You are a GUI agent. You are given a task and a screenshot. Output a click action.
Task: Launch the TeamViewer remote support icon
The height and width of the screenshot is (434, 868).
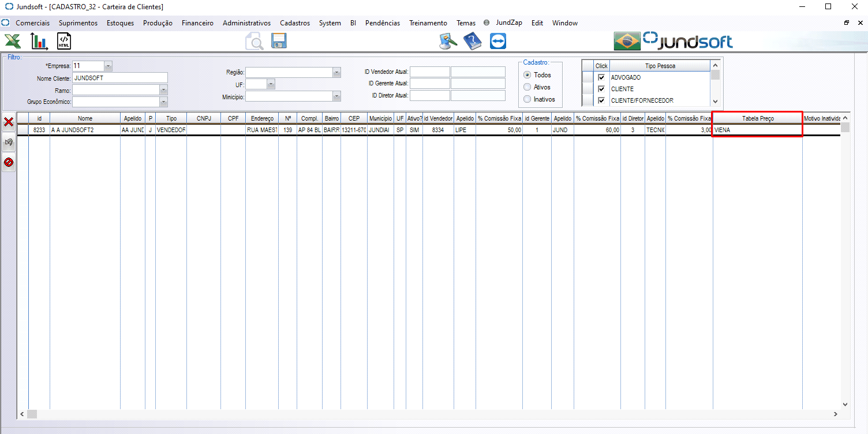click(497, 42)
